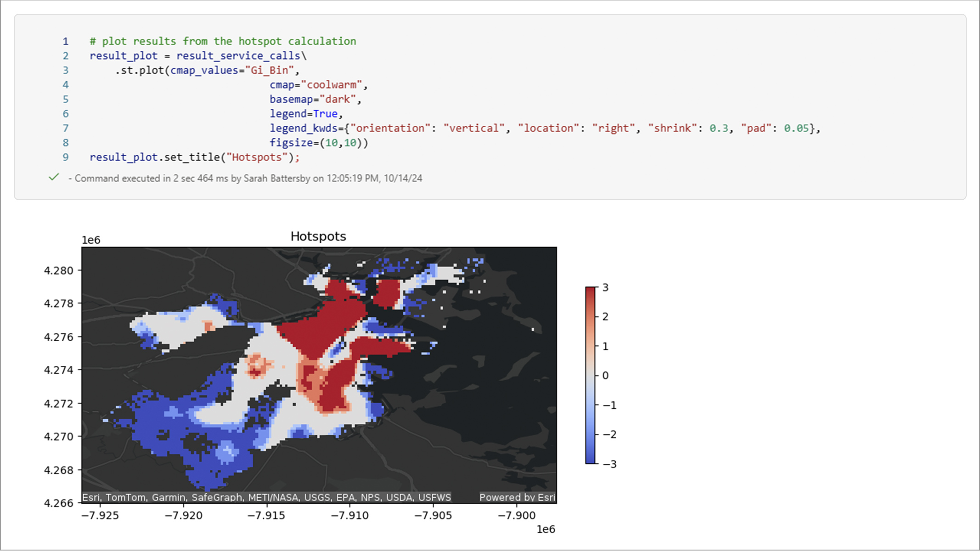Click the colorbar label 3
The width and height of the screenshot is (980, 551).
(x=605, y=287)
